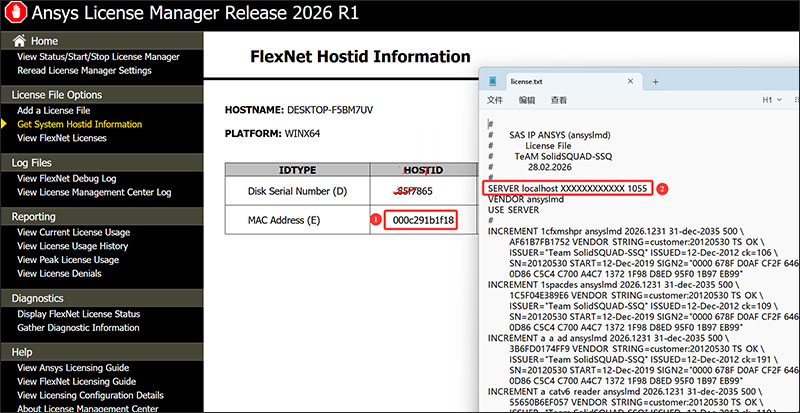Open View FlexNet Debug Log
Image resolution: width=800 pixels, height=413 pixels.
point(67,179)
